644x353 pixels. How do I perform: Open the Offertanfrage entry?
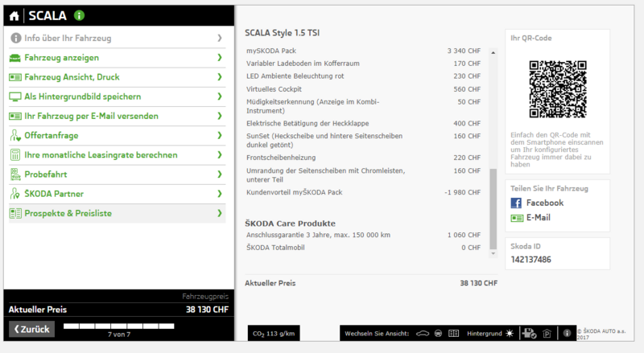pyautogui.click(x=117, y=135)
